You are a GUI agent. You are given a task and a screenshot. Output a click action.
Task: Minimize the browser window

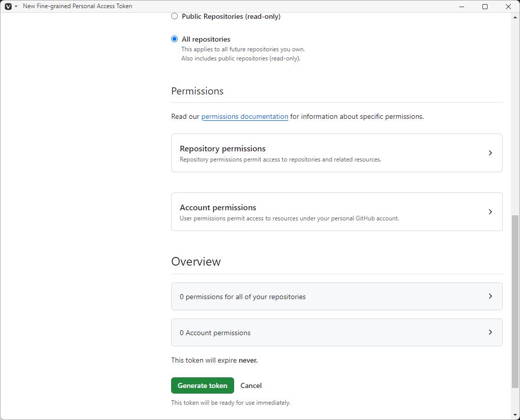pyautogui.click(x=462, y=6)
